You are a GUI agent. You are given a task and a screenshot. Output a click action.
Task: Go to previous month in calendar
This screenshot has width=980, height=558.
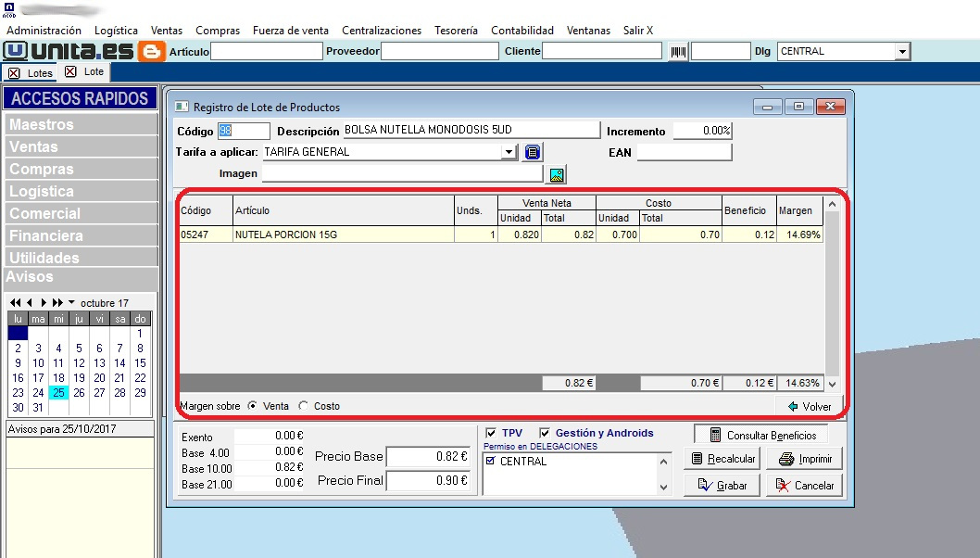click(30, 303)
